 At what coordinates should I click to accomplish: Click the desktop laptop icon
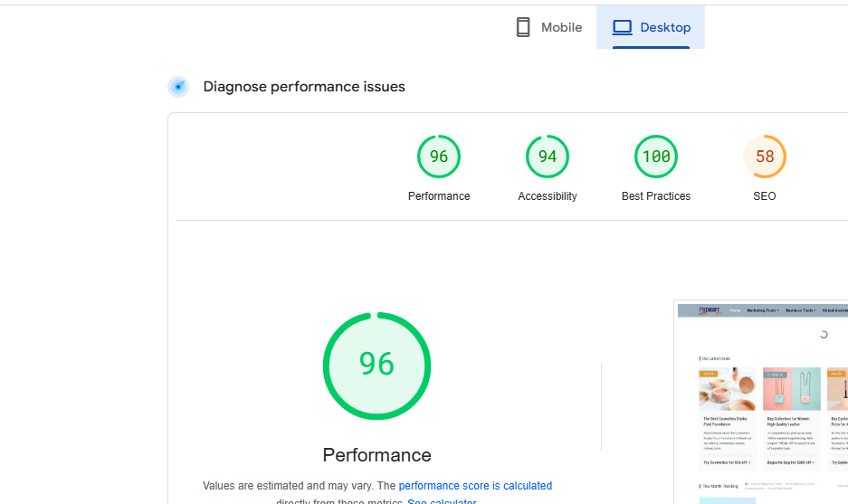tap(622, 27)
